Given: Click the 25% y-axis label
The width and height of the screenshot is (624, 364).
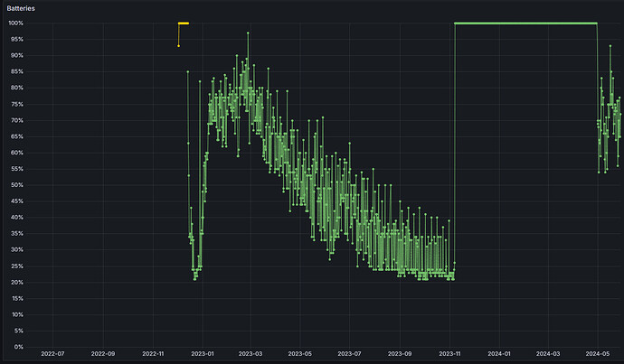Looking at the screenshot, I should click(17, 266).
